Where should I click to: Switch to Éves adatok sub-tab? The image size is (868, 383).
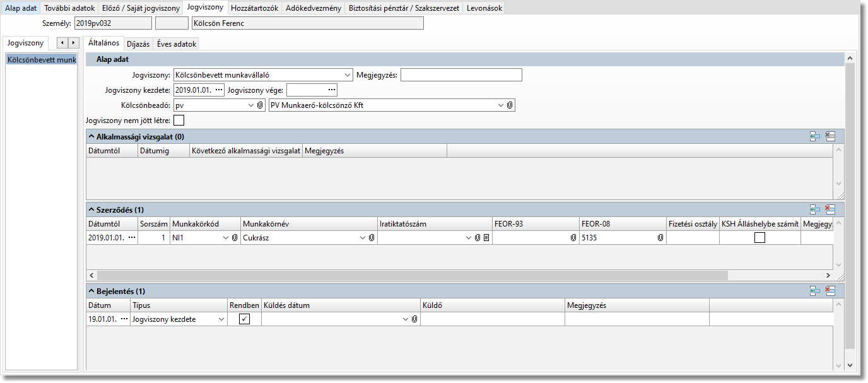click(x=177, y=44)
